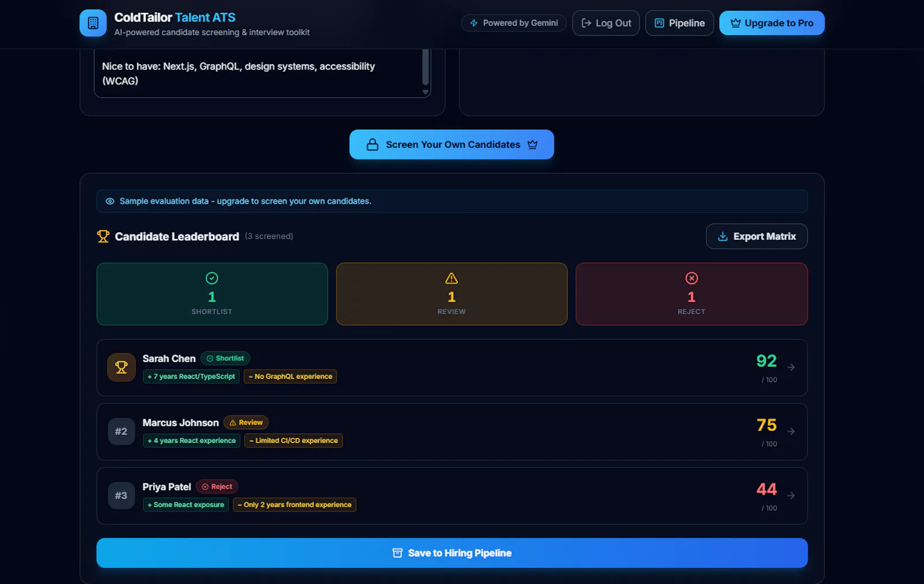Click the warning triangle icon in Review card

click(x=452, y=278)
